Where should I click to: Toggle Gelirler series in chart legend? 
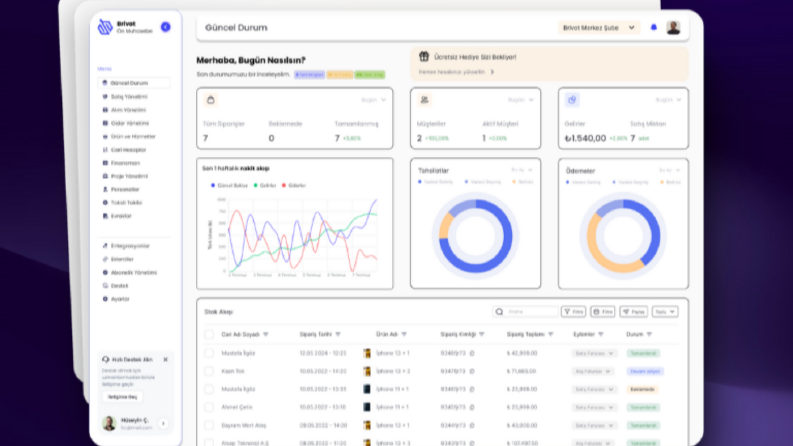(x=265, y=186)
